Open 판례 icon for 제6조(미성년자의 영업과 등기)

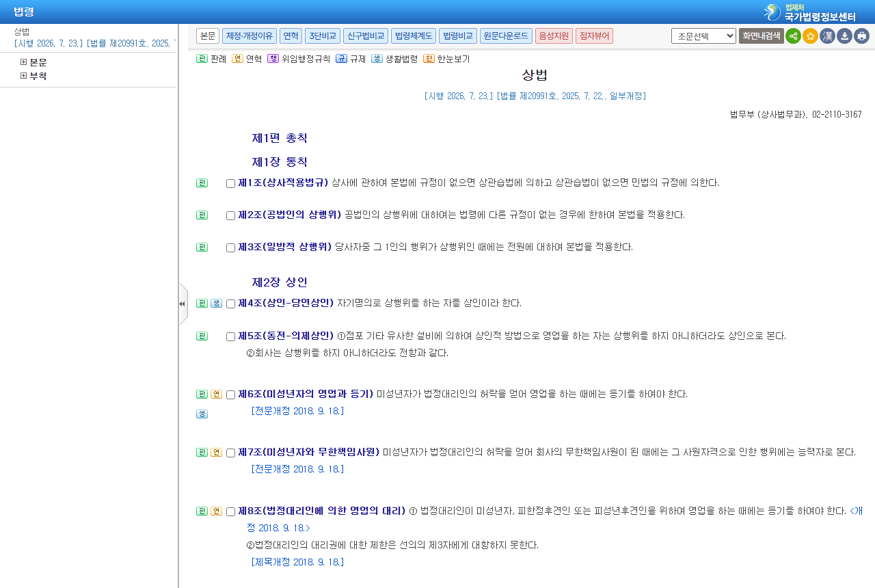point(202,394)
